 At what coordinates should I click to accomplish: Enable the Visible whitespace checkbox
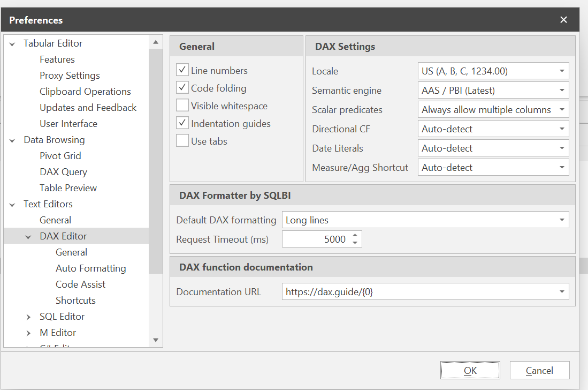click(x=182, y=106)
